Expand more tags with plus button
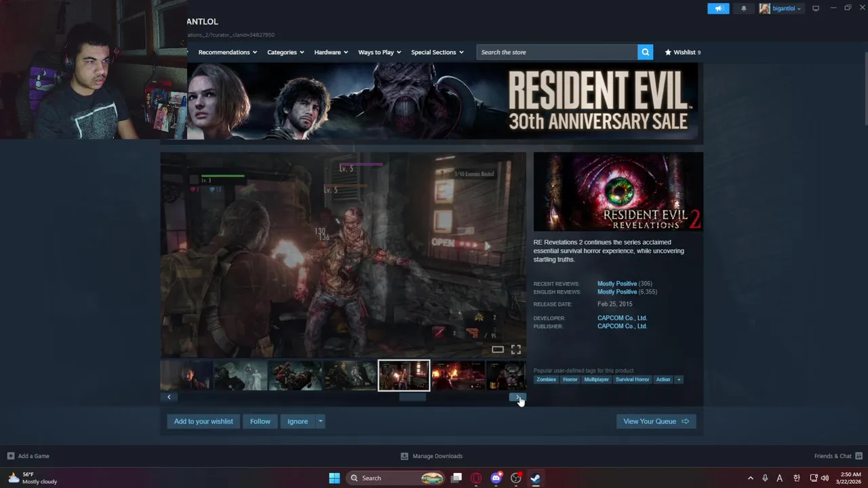 pos(679,380)
